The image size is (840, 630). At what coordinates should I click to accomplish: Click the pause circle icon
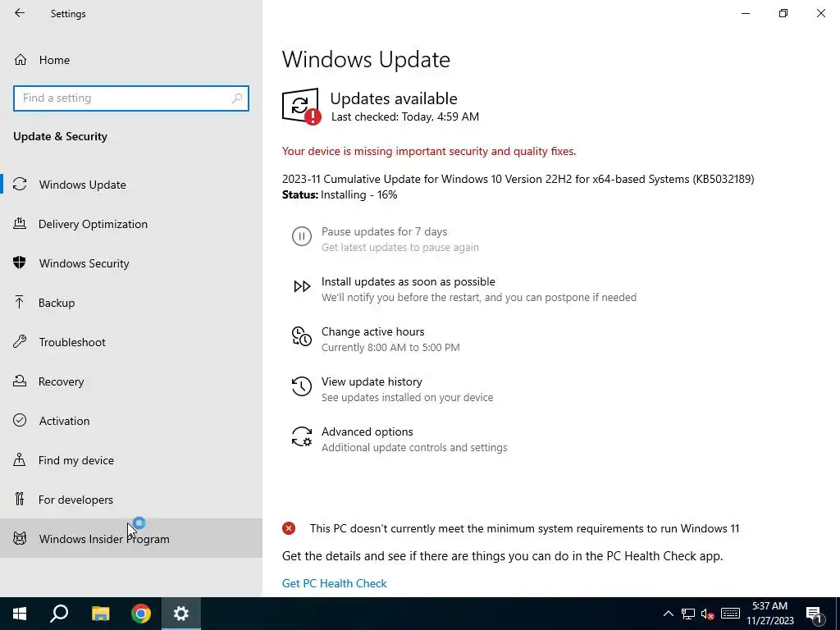point(302,236)
